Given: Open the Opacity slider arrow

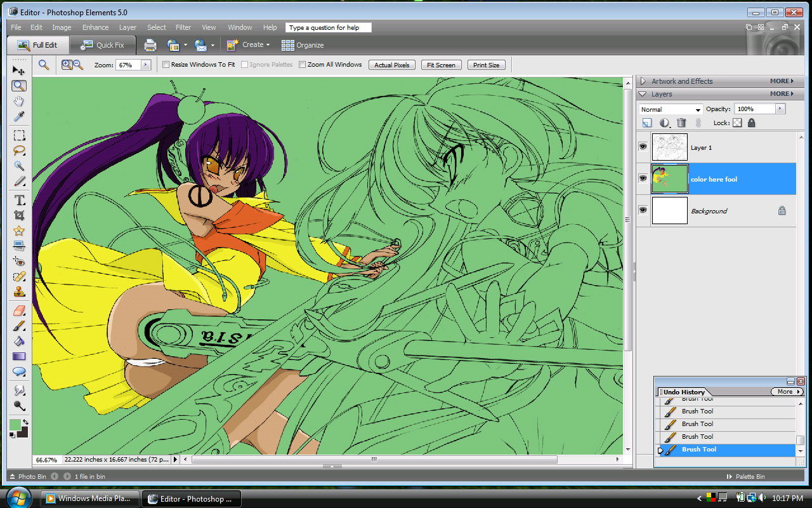Looking at the screenshot, I should pyautogui.click(x=780, y=109).
